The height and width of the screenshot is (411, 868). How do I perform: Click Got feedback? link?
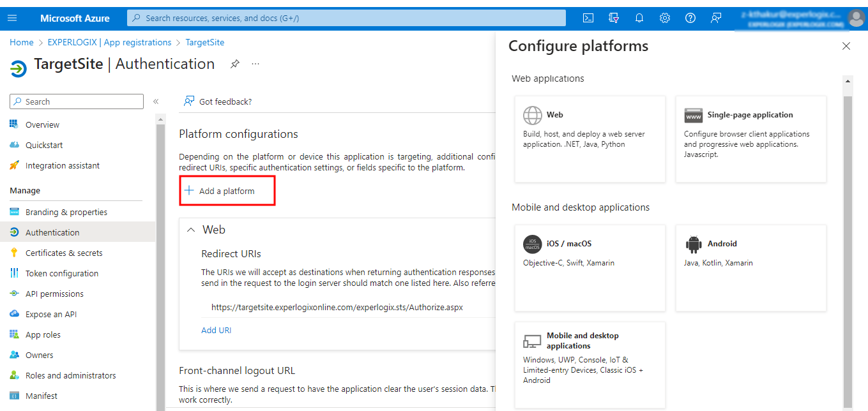225,101
